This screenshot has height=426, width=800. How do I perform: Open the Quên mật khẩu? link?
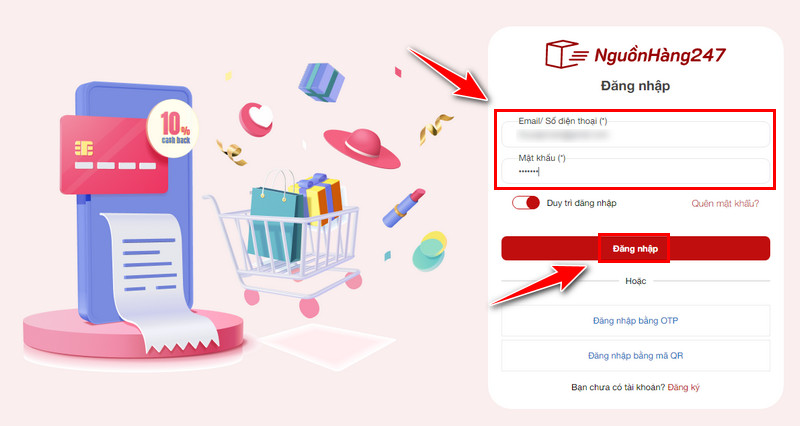click(x=725, y=204)
